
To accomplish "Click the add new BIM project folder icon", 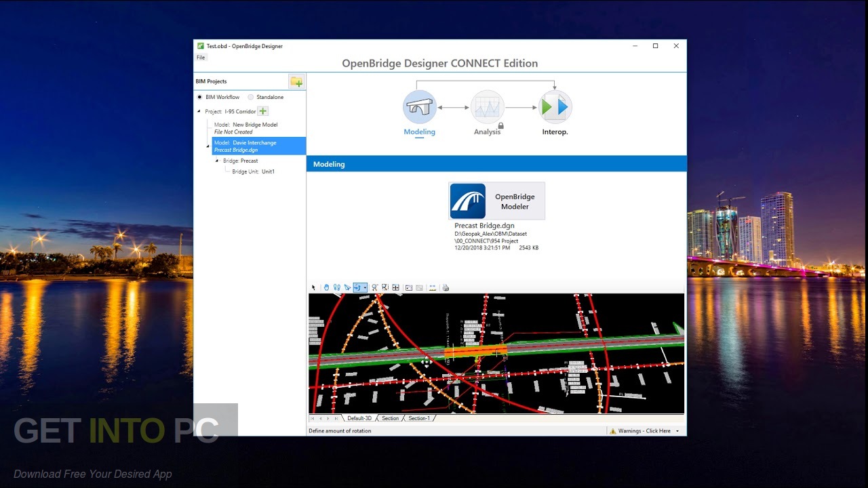I will coord(296,81).
